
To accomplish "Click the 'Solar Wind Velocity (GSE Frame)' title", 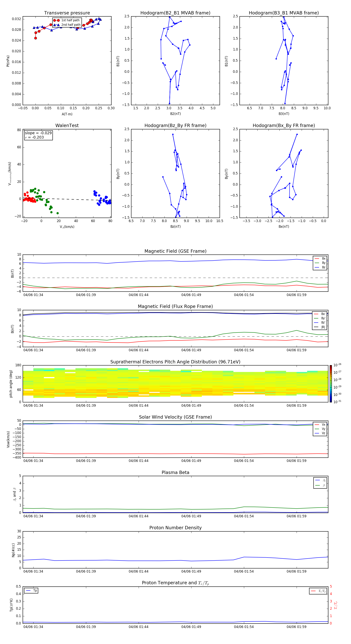I will pos(175,417).
